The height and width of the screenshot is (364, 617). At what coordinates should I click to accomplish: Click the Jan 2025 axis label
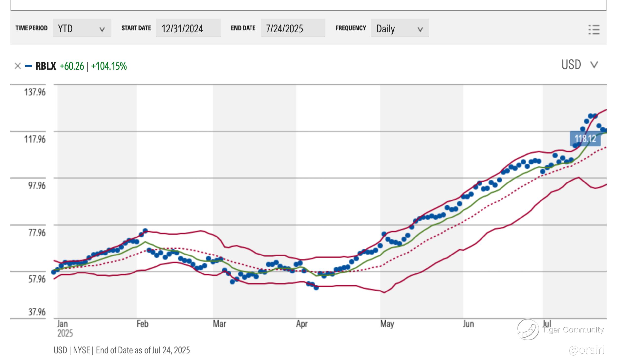[65, 328]
